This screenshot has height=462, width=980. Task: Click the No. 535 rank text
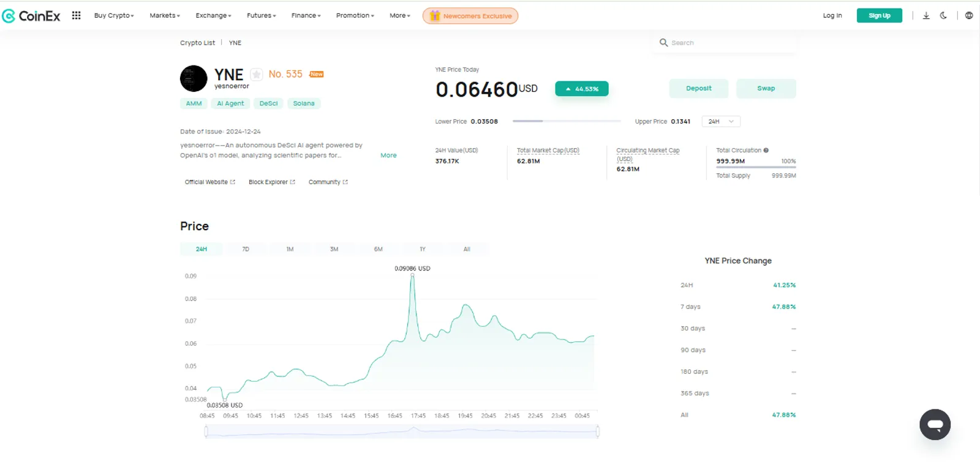[285, 74]
